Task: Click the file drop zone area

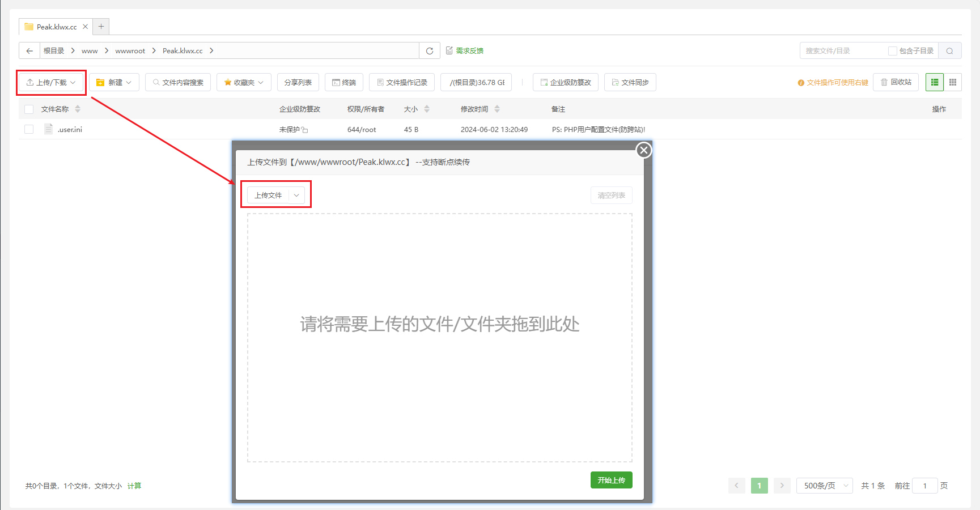Action: [440, 338]
